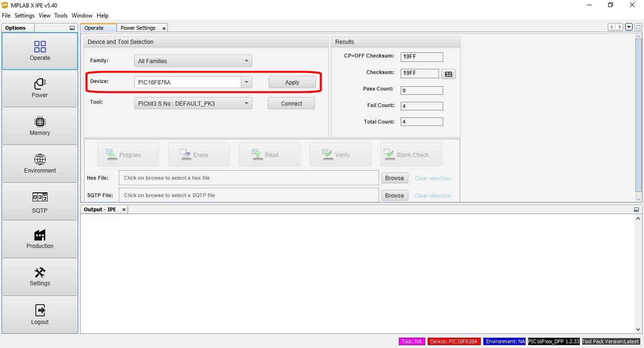Open the Environment section in sidebar
The height and width of the screenshot is (348, 644).
pos(40,164)
